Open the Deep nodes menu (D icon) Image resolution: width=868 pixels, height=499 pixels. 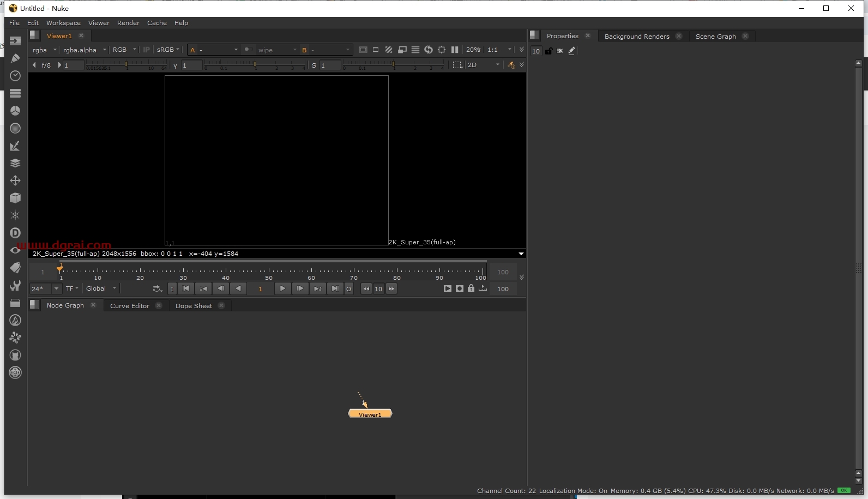(15, 233)
